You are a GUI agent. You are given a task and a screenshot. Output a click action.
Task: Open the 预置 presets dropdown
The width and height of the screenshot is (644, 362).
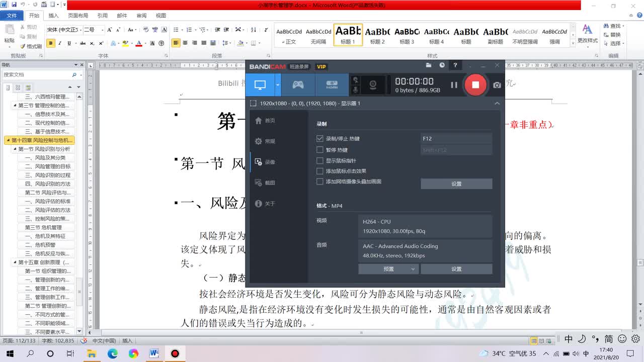pos(388,269)
